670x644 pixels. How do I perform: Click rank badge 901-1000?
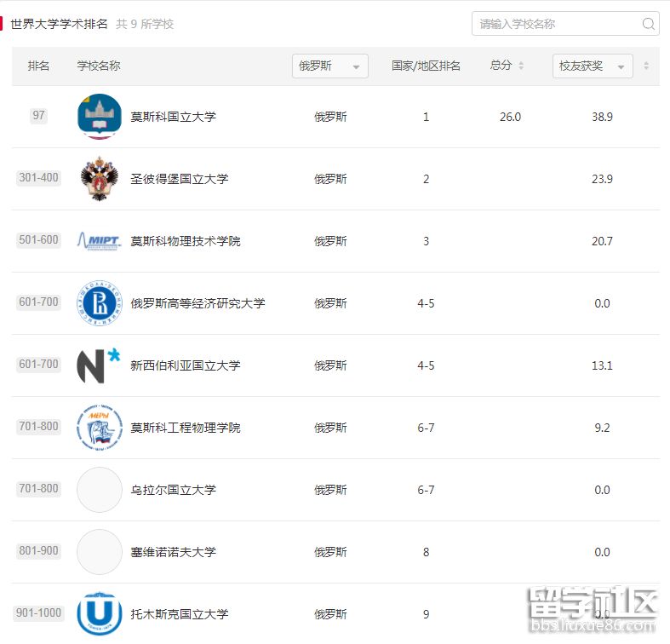click(38, 612)
